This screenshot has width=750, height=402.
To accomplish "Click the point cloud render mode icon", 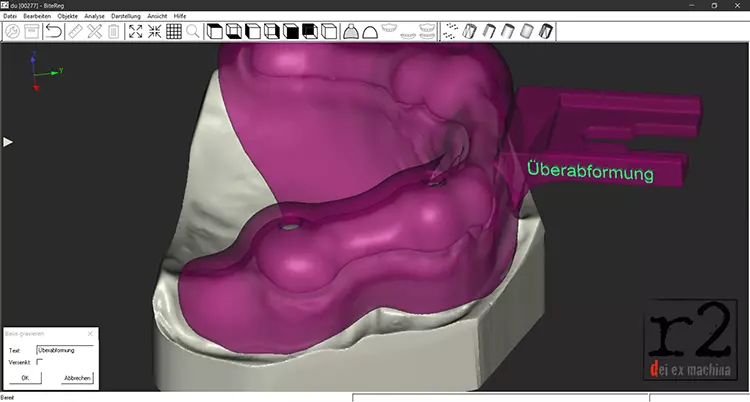I will [450, 32].
